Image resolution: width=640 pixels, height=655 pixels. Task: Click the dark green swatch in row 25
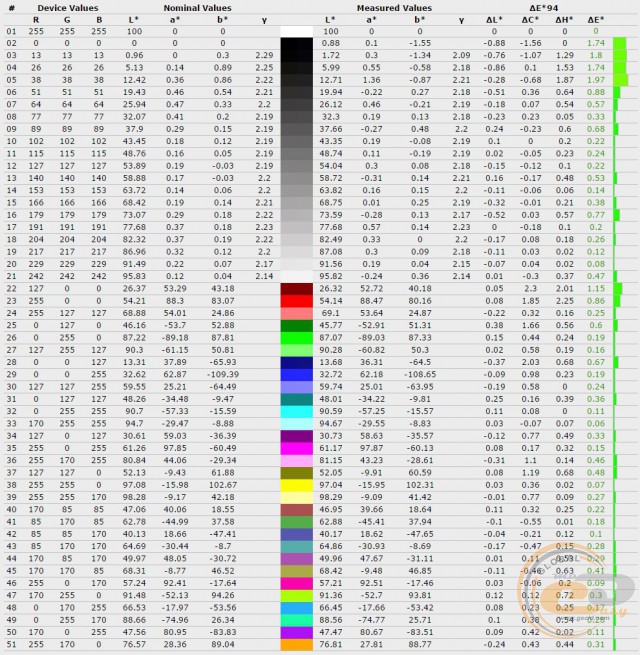tap(297, 325)
